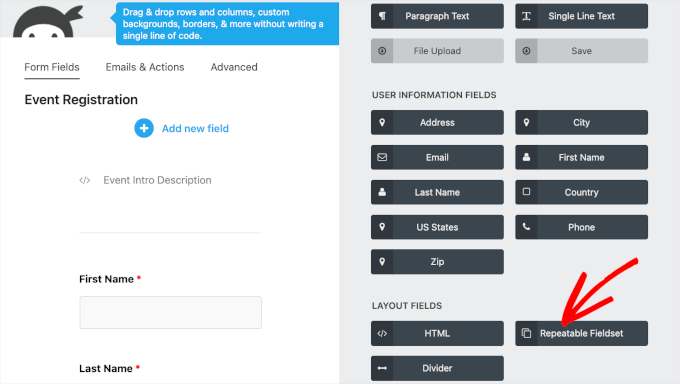Click the Address pin icon

tap(382, 122)
